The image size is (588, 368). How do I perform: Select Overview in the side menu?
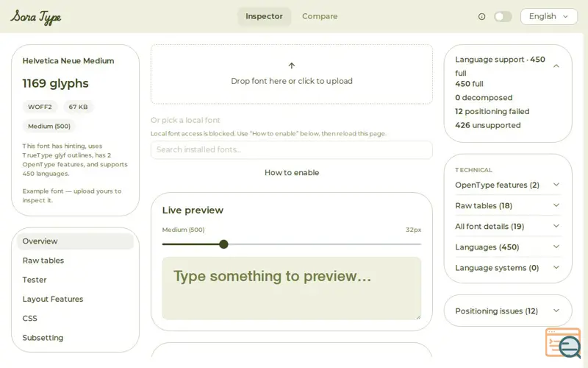[75, 241]
